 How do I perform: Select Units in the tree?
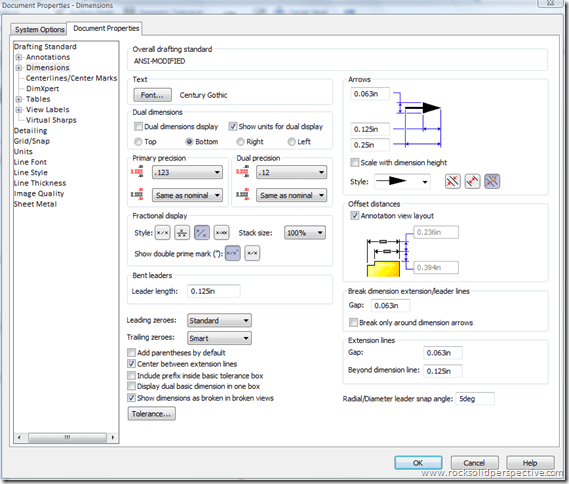[x=23, y=152]
